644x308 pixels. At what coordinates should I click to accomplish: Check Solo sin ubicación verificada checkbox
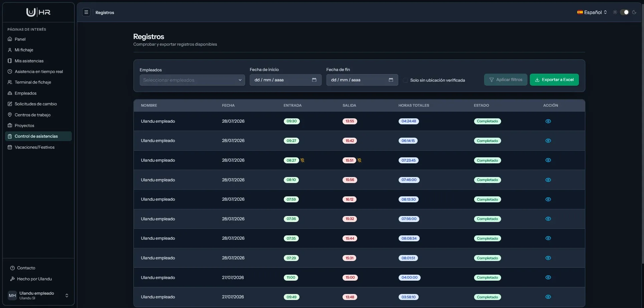[x=405, y=80]
